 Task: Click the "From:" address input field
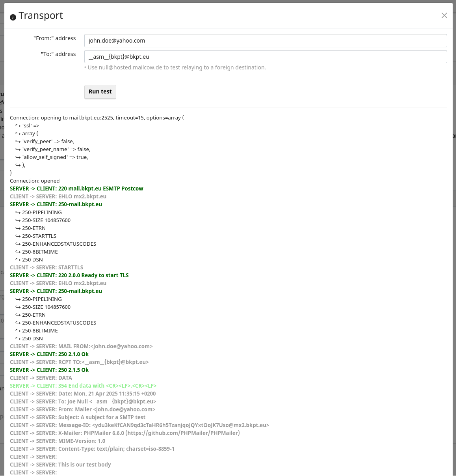coord(266,41)
